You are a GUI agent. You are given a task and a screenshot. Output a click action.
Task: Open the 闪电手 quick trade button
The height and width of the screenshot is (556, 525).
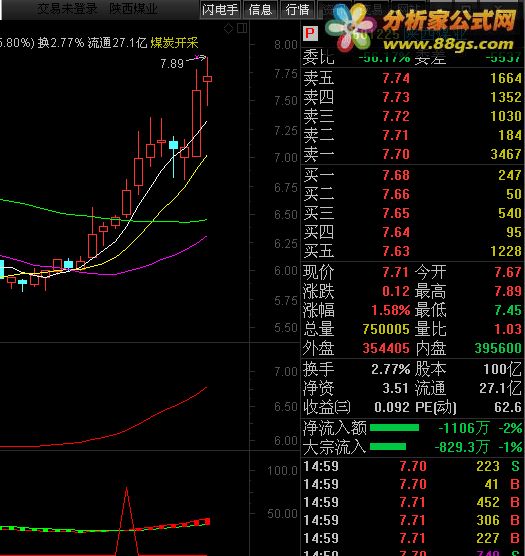point(220,10)
